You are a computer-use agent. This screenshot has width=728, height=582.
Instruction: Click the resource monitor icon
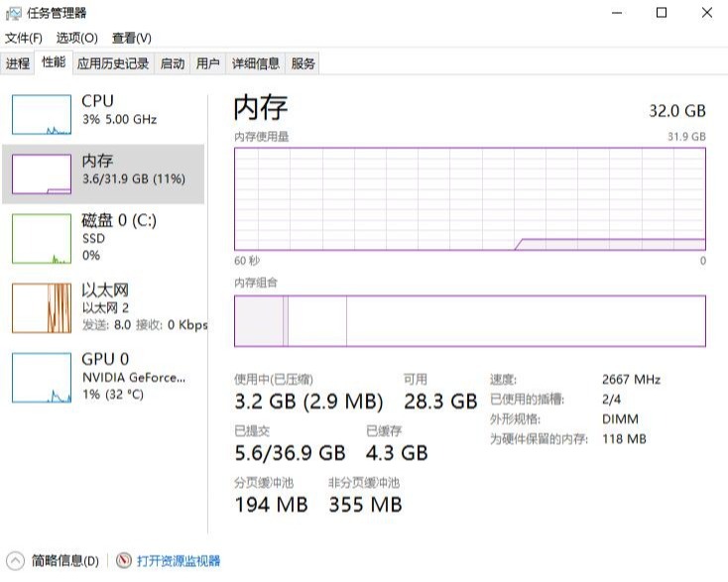pos(124,561)
